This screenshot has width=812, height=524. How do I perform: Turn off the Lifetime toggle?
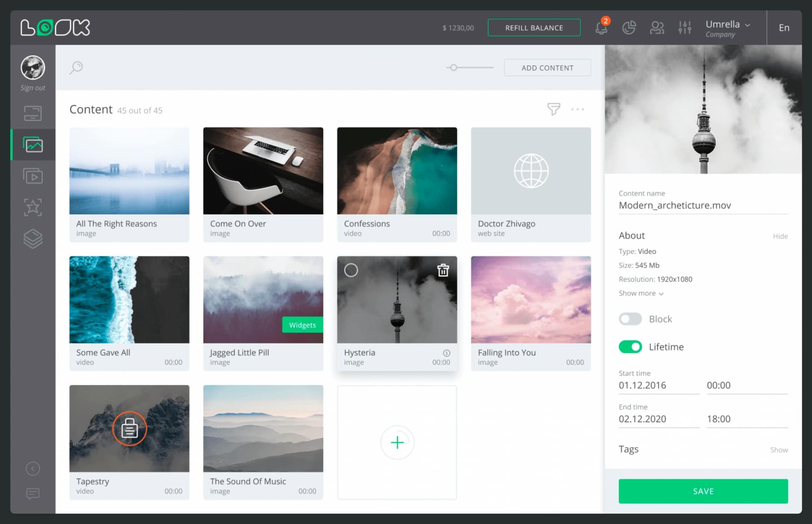click(630, 347)
